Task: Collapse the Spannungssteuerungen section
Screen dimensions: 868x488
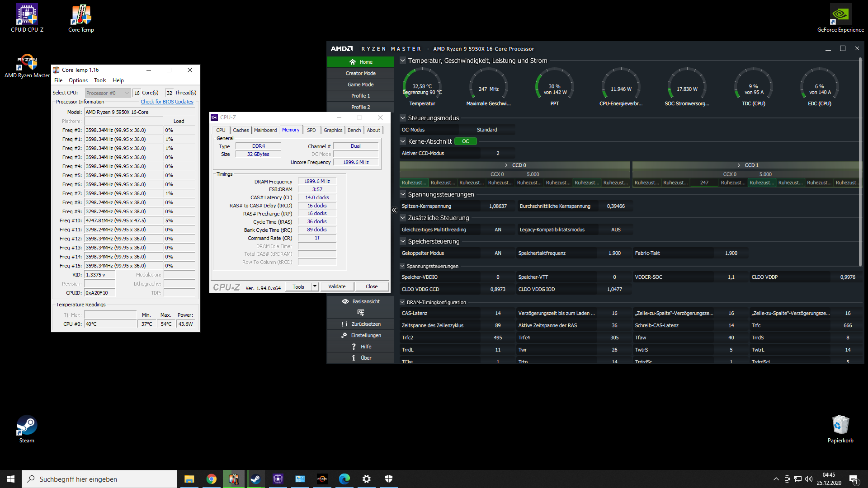Action: tap(403, 194)
